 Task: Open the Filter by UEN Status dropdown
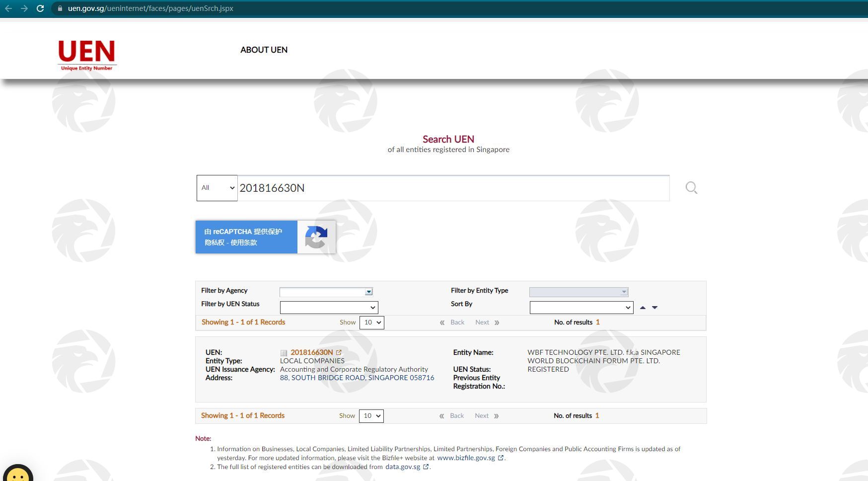(329, 308)
